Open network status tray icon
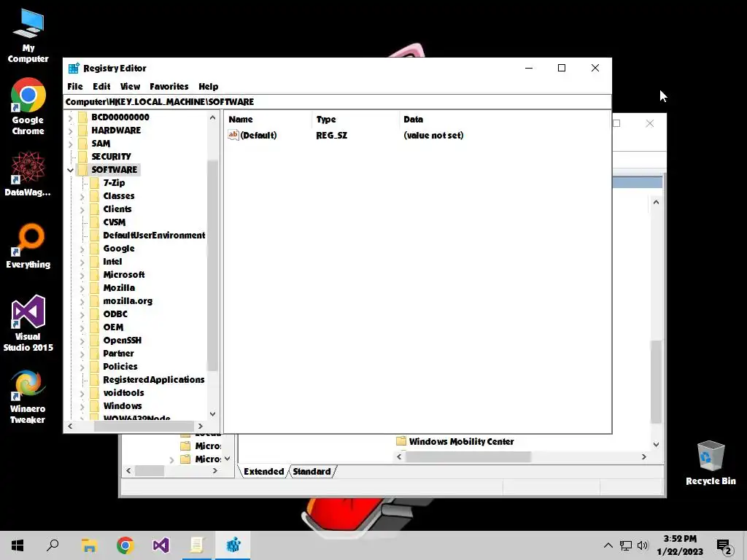The width and height of the screenshot is (747, 560). pos(625,545)
